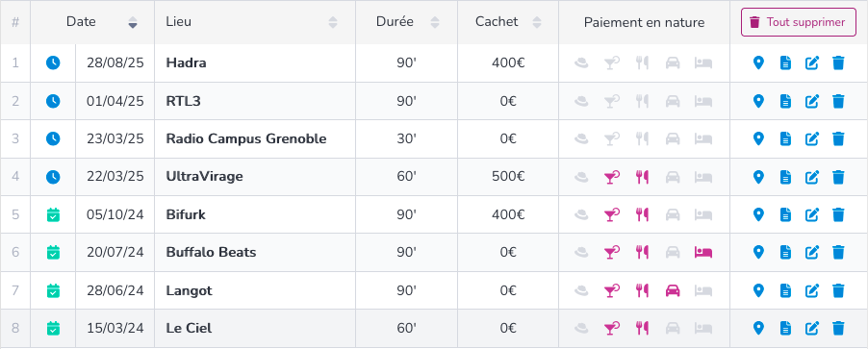Toggle drinks payment for Hadra
The height and width of the screenshot is (349, 868).
point(611,63)
